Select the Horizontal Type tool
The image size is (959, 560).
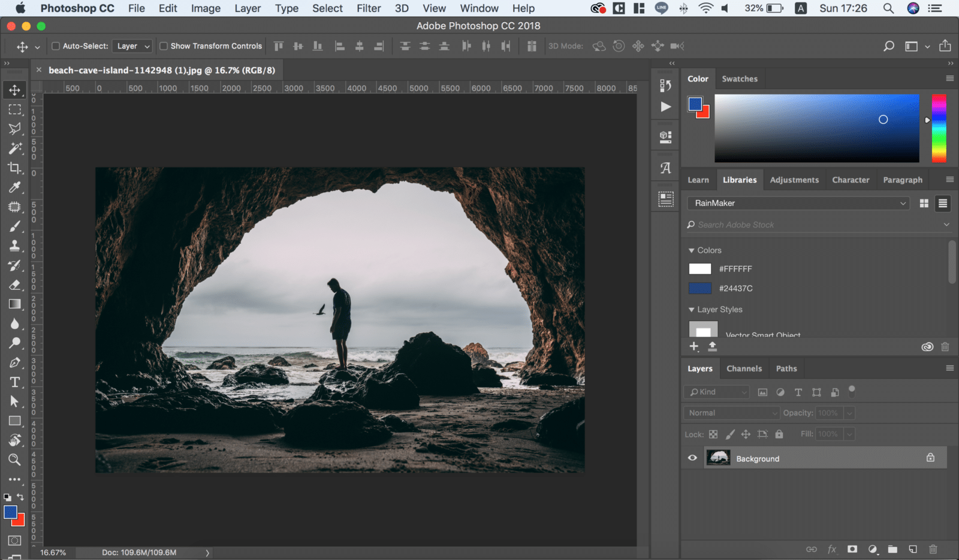[x=15, y=382]
